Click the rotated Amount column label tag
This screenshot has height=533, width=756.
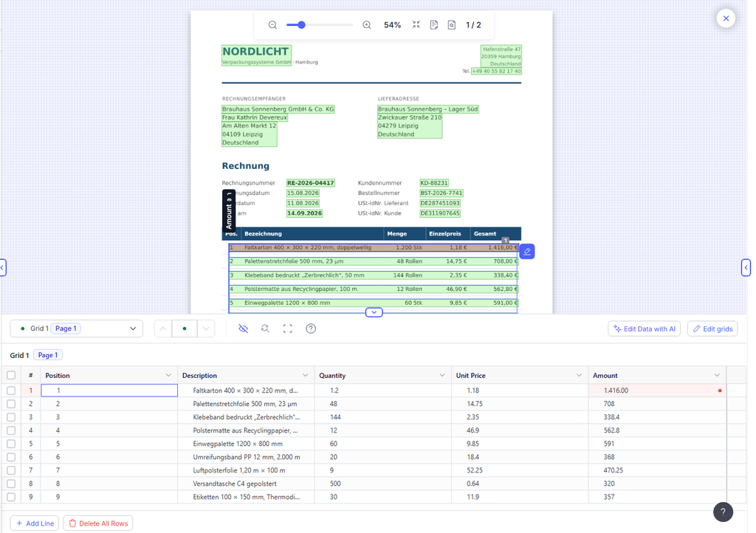pyautogui.click(x=229, y=210)
